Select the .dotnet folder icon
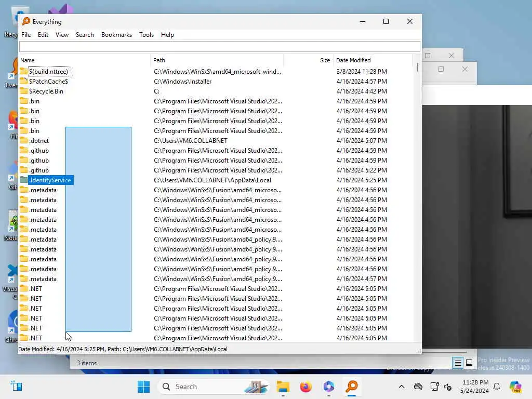532x399 pixels. [x=24, y=140]
